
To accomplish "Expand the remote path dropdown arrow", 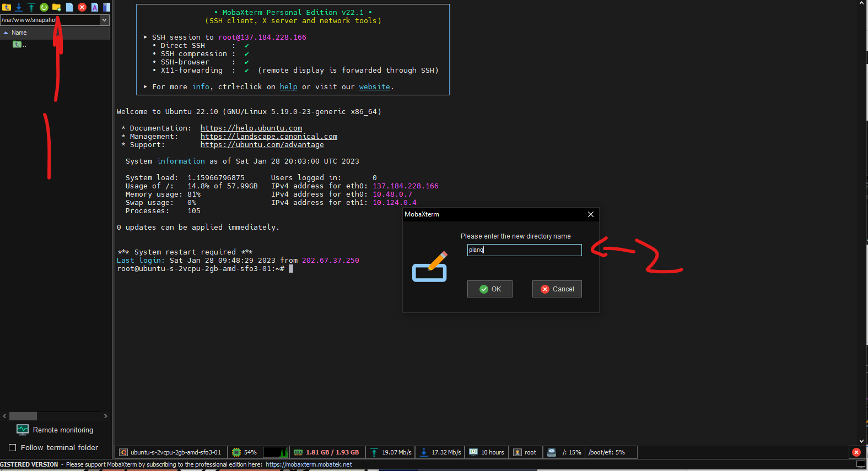I will (104, 20).
